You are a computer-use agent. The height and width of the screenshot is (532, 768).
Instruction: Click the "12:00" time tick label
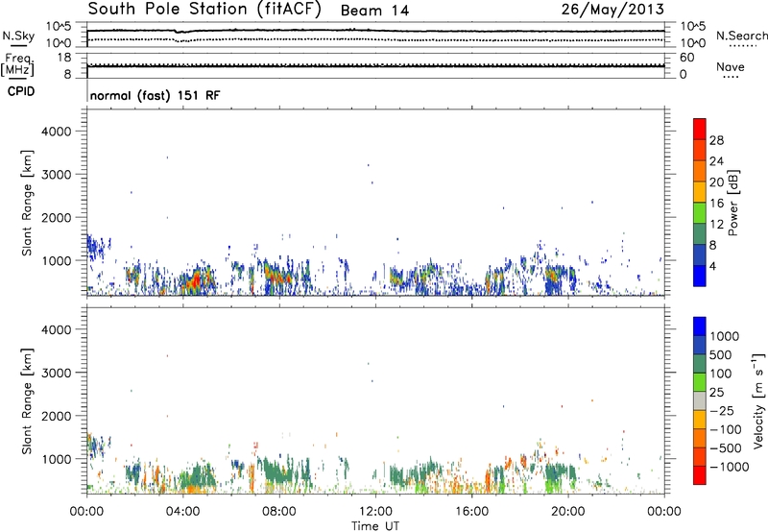[x=375, y=512]
